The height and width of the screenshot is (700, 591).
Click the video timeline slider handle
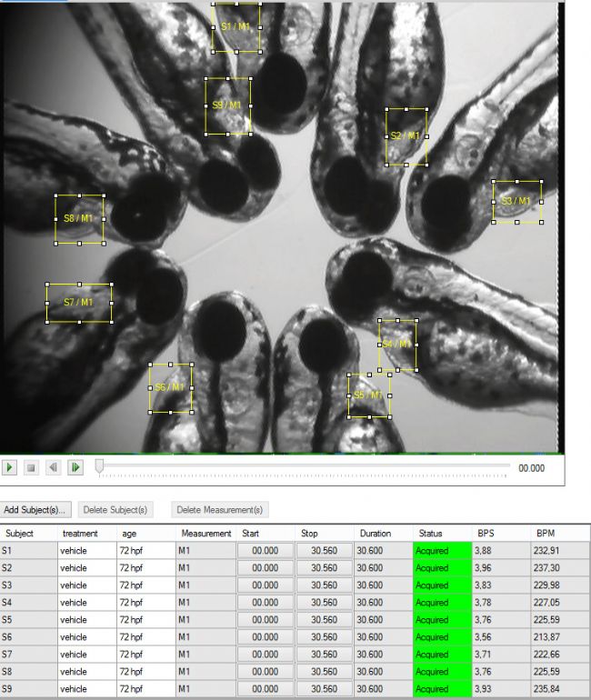coord(99,466)
